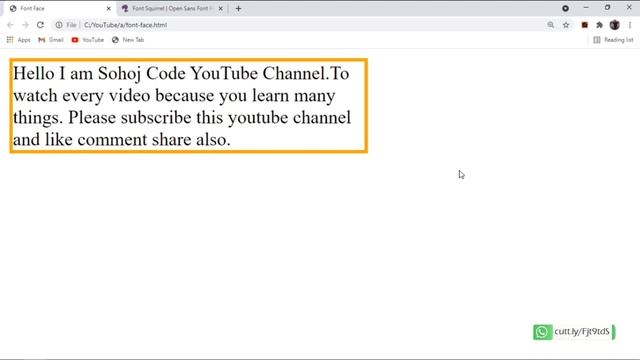Open the Gmail bookmark
Screen dimensions: 640x360
point(51,40)
